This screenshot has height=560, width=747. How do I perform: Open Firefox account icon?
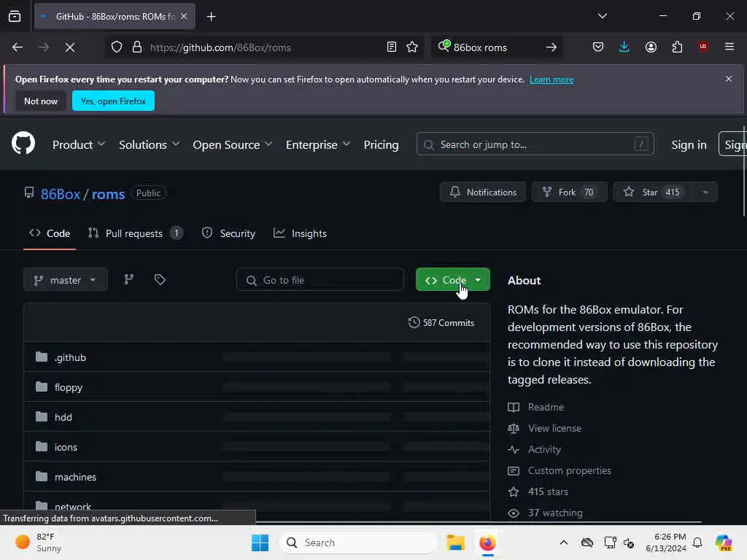point(651,47)
